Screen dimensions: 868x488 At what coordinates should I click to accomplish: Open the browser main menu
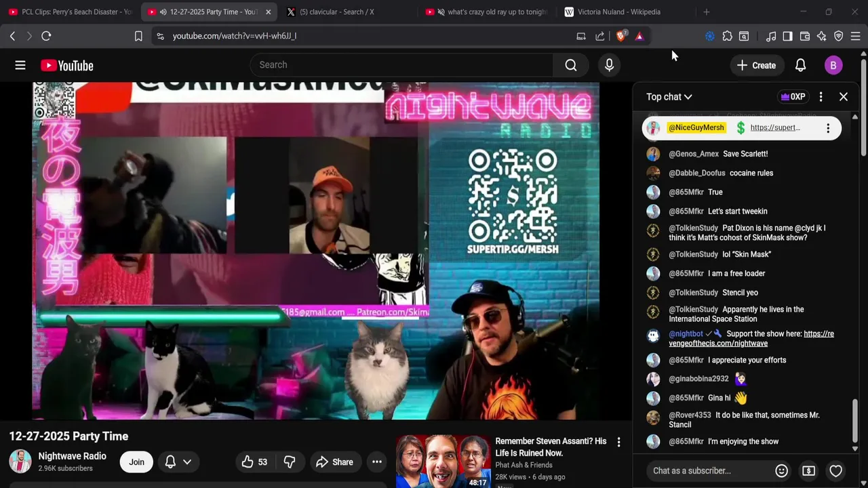tap(855, 36)
